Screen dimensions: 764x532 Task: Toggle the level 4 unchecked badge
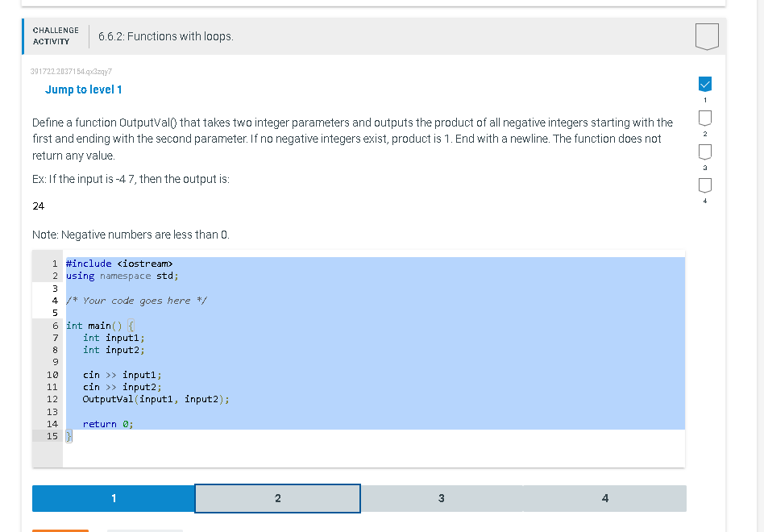pos(704,185)
